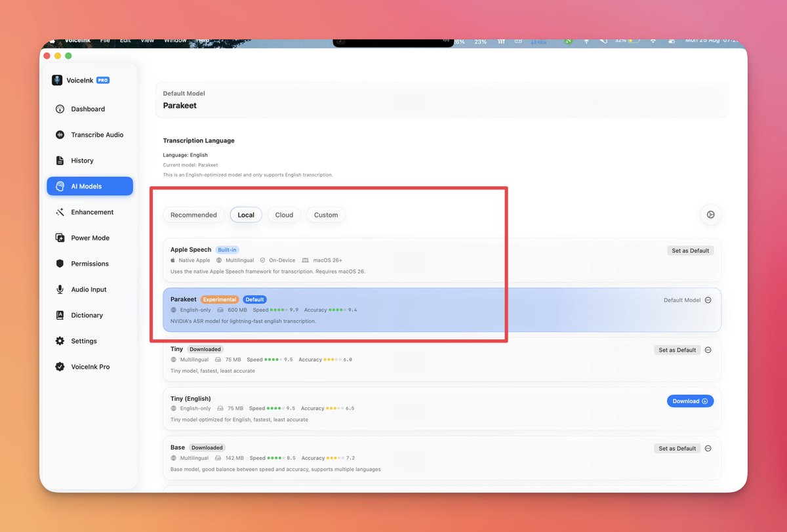Screen dimensions: 787x532
Task: Click the 'Native Apple' label
Action: 194,260
